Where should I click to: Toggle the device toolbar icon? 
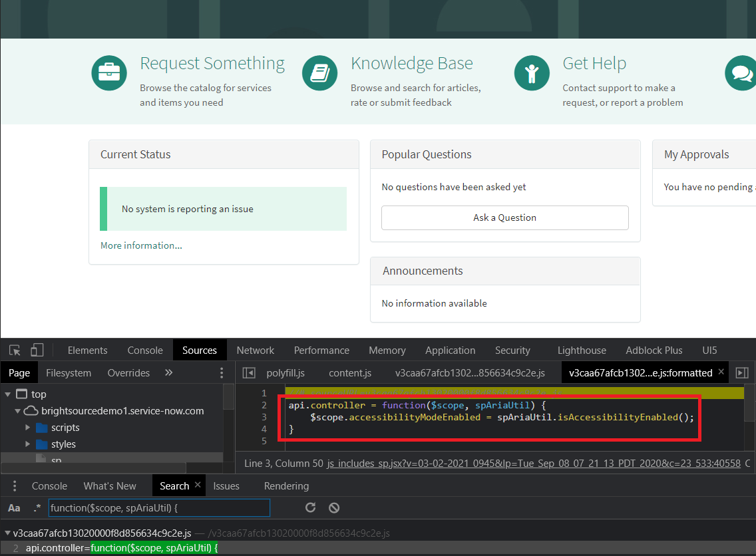(37, 350)
